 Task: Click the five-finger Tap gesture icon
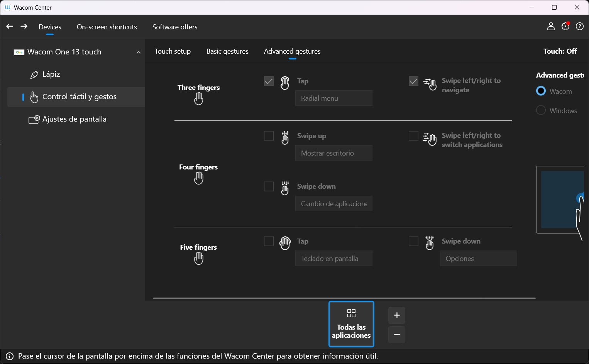pyautogui.click(x=285, y=243)
